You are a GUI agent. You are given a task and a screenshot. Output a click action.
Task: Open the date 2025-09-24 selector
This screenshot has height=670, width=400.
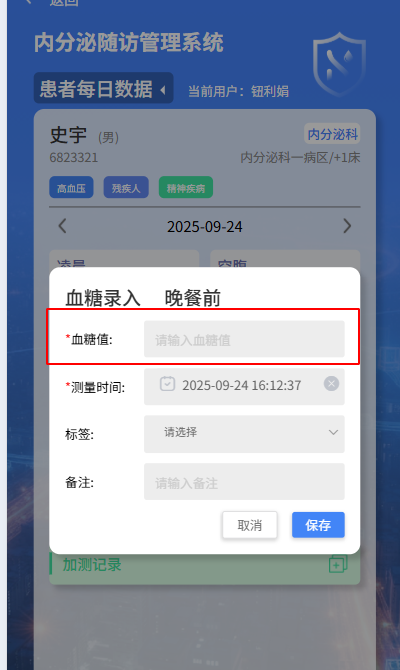click(205, 226)
